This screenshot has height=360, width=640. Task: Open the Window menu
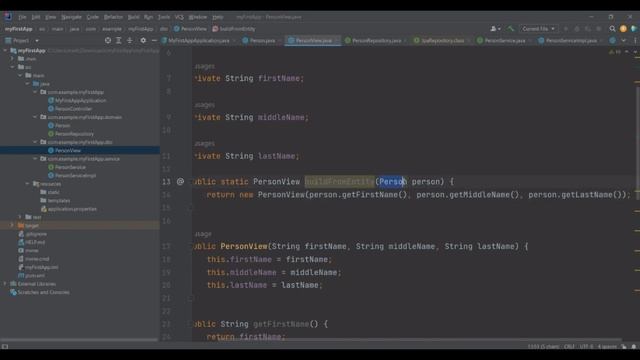tap(198, 17)
